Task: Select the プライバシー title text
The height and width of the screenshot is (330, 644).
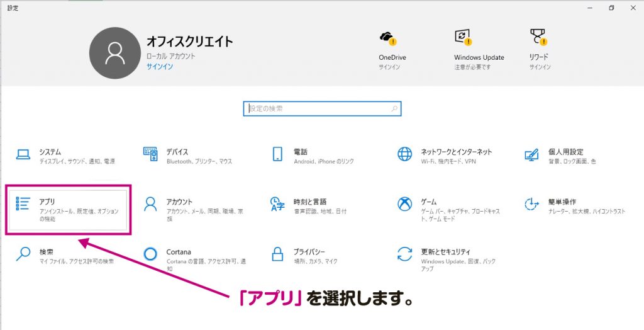Action: click(x=309, y=252)
